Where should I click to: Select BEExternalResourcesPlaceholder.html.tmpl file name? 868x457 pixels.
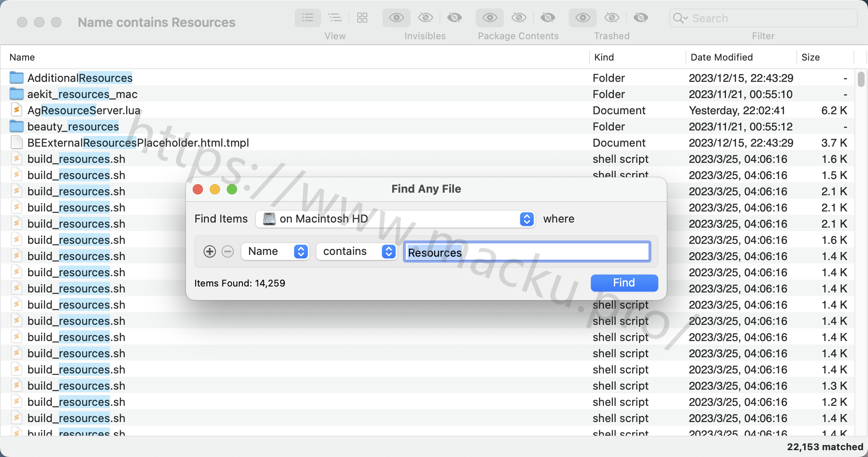tap(138, 143)
